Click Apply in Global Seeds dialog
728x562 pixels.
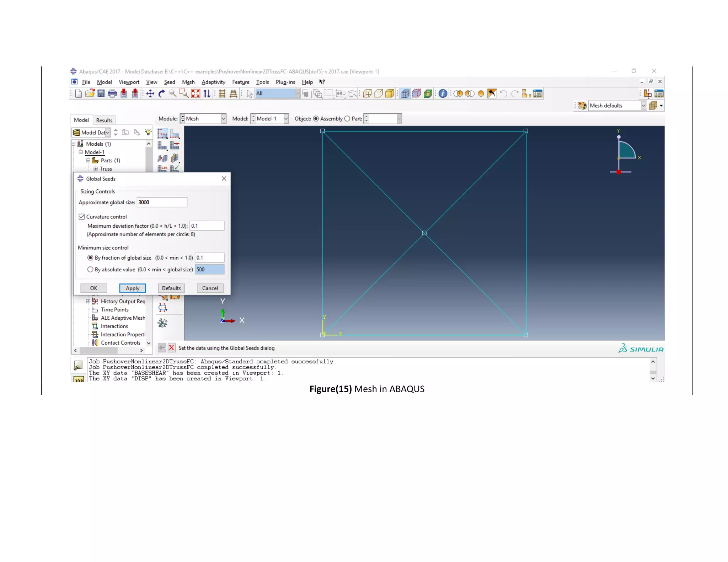click(133, 288)
